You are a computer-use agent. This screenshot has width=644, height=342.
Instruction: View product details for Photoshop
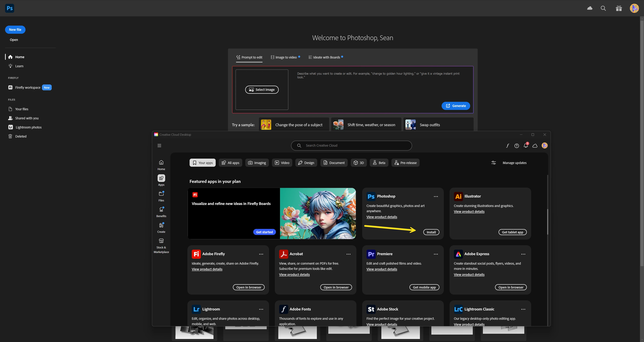point(382,217)
